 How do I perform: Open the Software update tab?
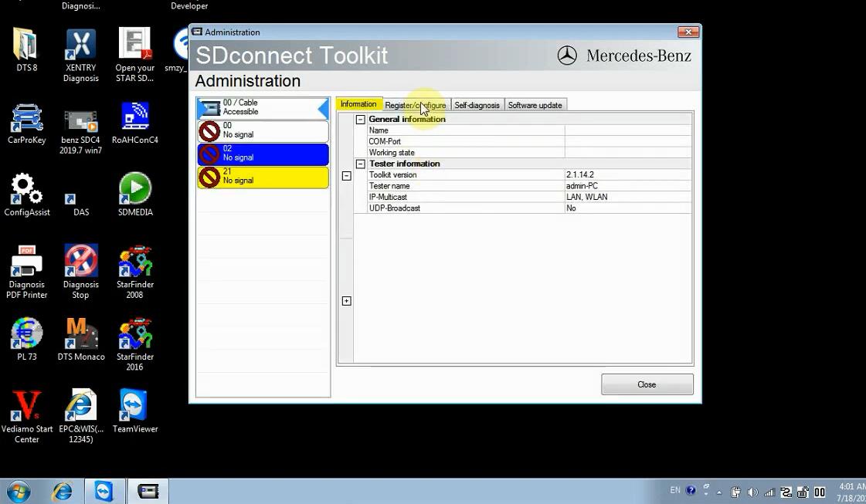[x=535, y=105]
